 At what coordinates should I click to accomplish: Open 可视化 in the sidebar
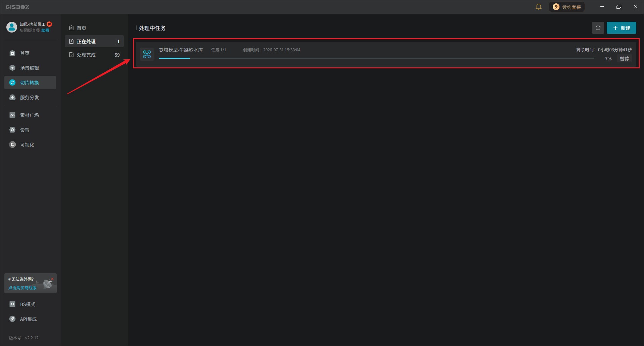click(30, 145)
